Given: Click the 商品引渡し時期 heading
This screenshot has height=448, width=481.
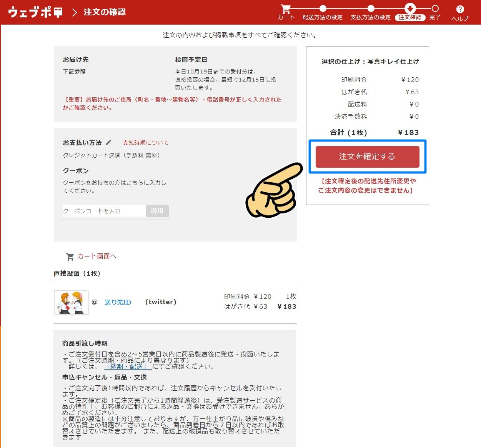Looking at the screenshot, I should point(85,343).
